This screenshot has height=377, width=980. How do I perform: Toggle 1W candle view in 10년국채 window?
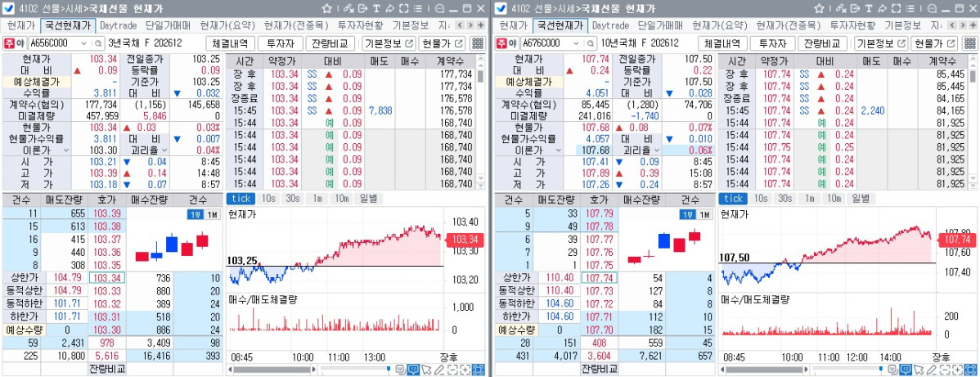point(687,214)
